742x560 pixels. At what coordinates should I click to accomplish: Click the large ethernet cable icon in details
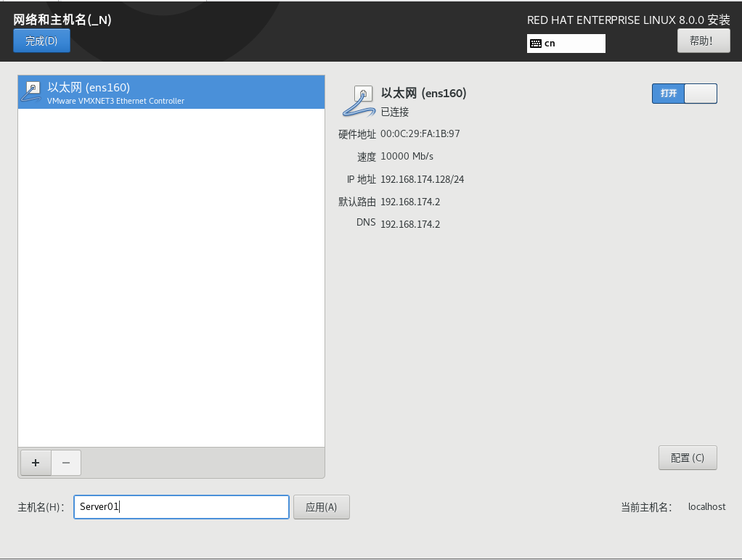pyautogui.click(x=359, y=102)
